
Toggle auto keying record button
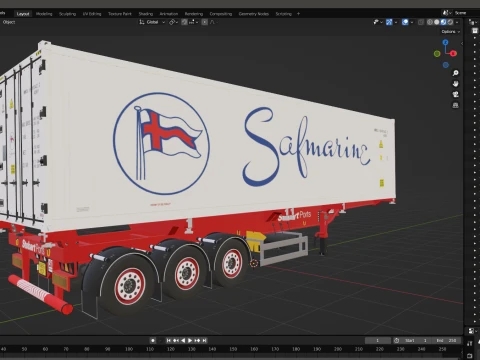click(153, 340)
